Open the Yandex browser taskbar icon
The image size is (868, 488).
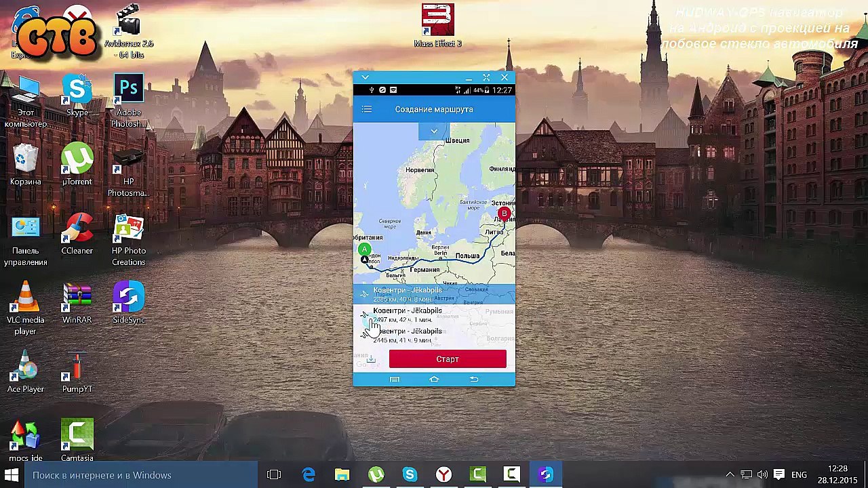coord(443,475)
